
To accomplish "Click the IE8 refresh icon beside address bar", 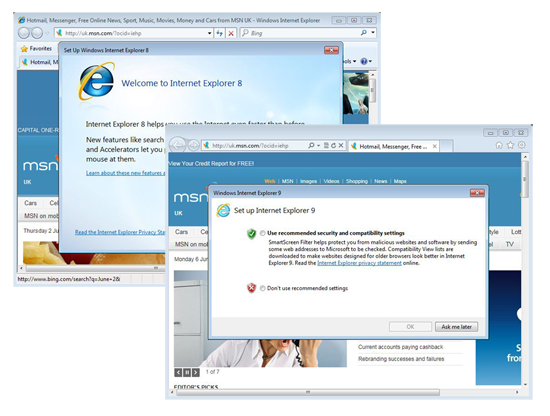I will coord(220,33).
